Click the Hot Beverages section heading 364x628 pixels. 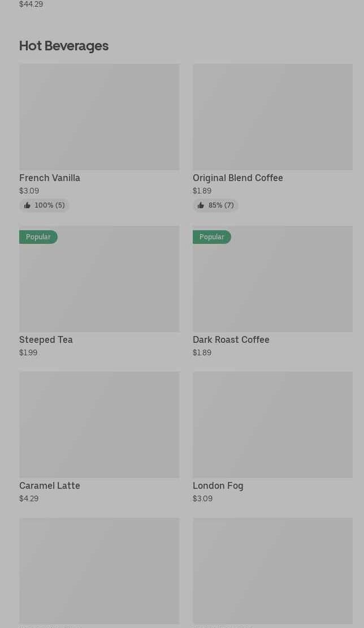64,46
